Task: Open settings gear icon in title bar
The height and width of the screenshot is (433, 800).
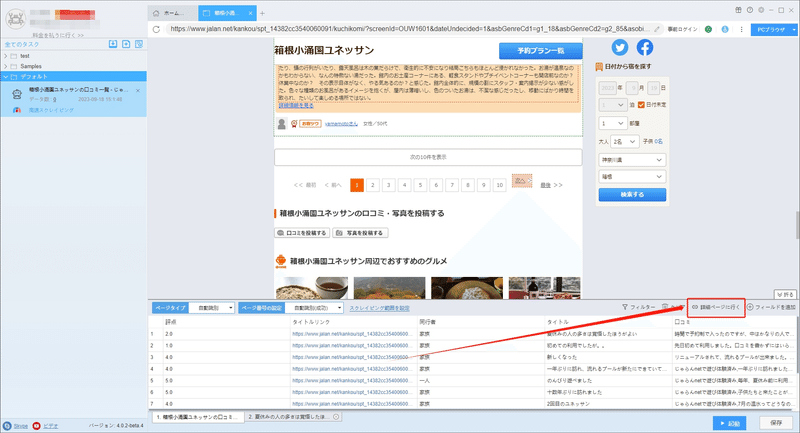Action: pos(761,10)
